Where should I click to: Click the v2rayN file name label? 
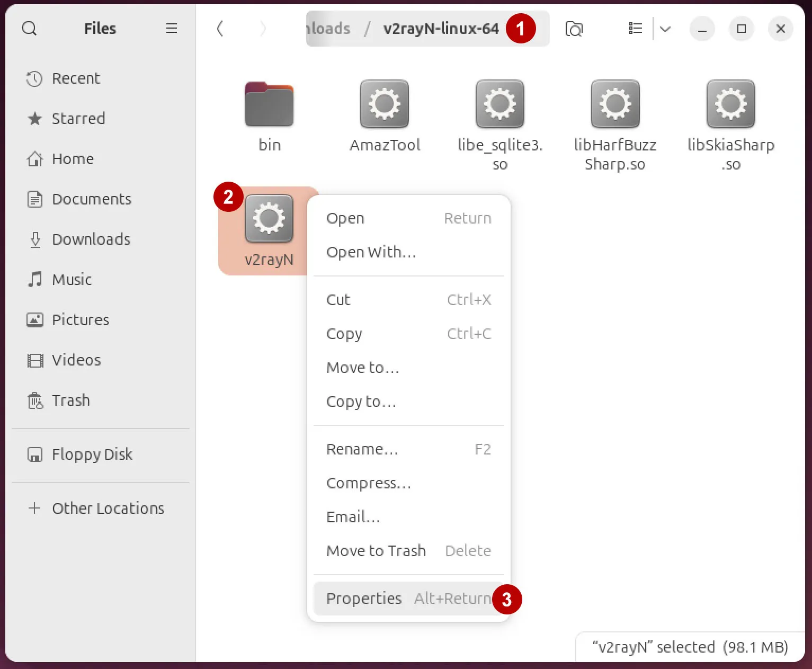269,260
